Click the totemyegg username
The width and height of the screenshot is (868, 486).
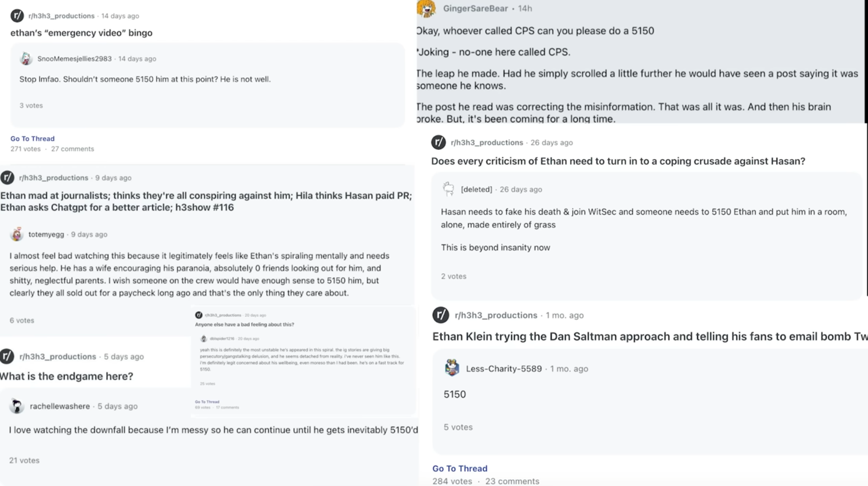(46, 234)
